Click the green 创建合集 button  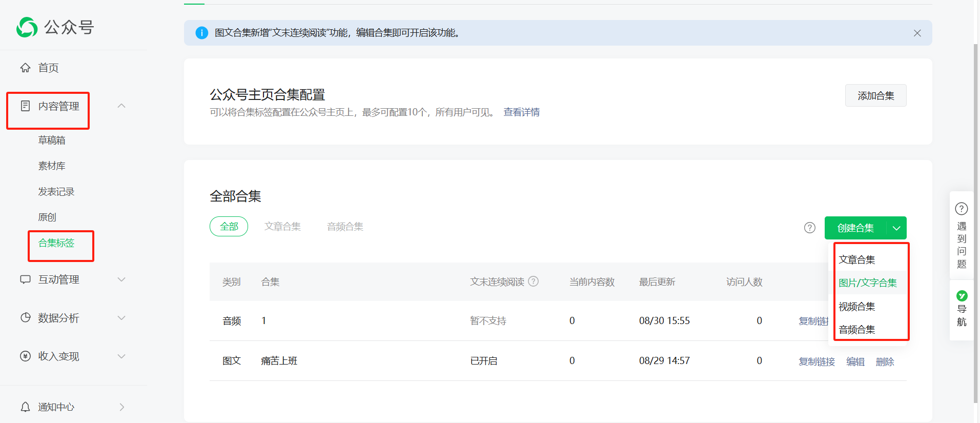pyautogui.click(x=855, y=228)
